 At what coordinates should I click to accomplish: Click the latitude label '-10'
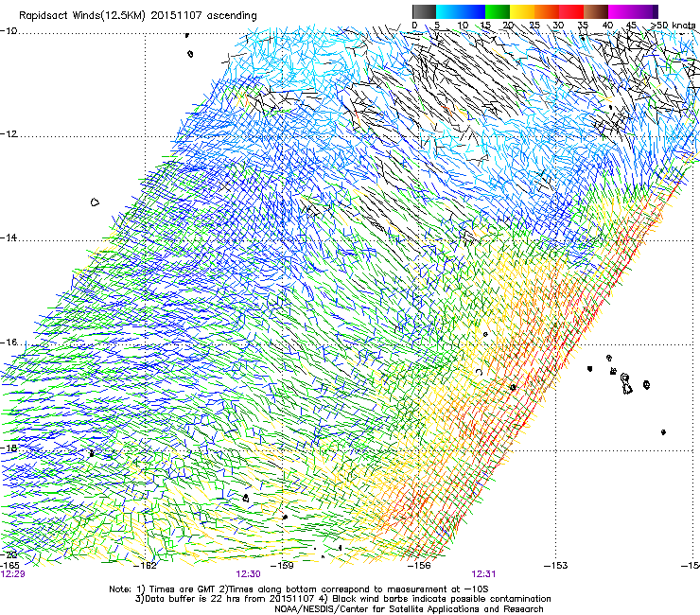tap(9, 31)
